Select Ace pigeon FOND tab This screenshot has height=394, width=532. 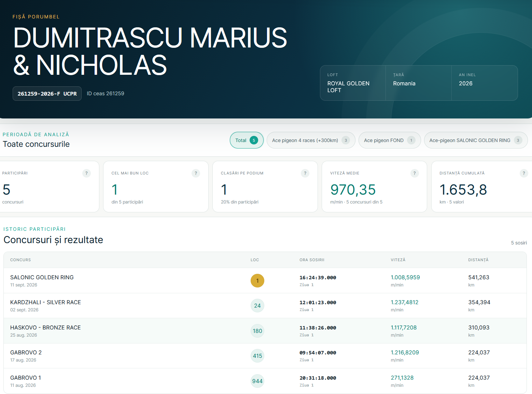(x=390, y=140)
